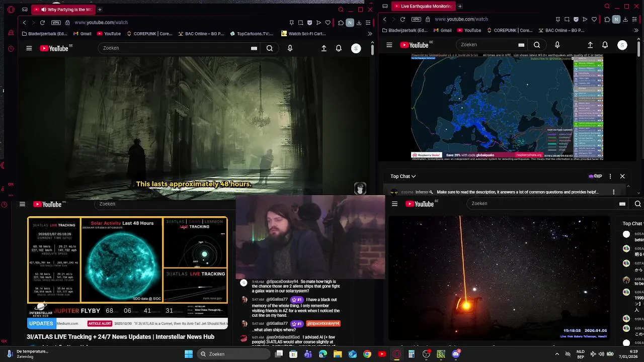
Task: Start voice search microphone in top-left YouTube
Action: point(290,48)
